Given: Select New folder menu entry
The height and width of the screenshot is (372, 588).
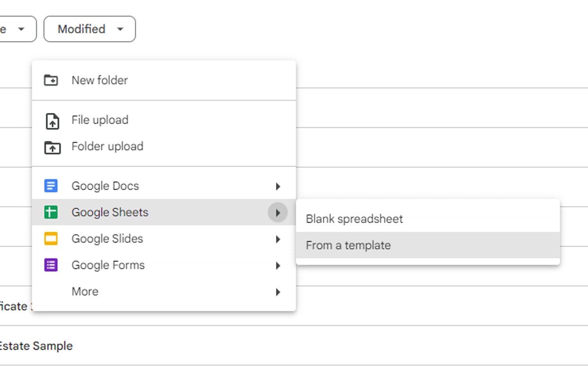Looking at the screenshot, I should pos(164,80).
